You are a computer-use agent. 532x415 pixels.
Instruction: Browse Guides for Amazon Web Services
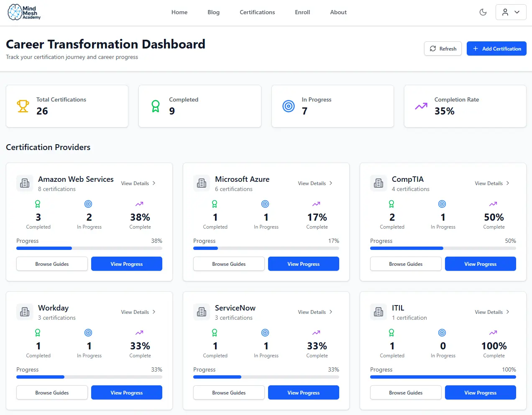(52, 264)
